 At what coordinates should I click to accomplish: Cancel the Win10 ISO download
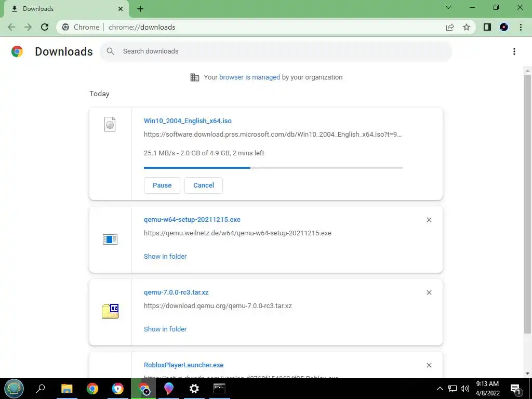tap(204, 185)
